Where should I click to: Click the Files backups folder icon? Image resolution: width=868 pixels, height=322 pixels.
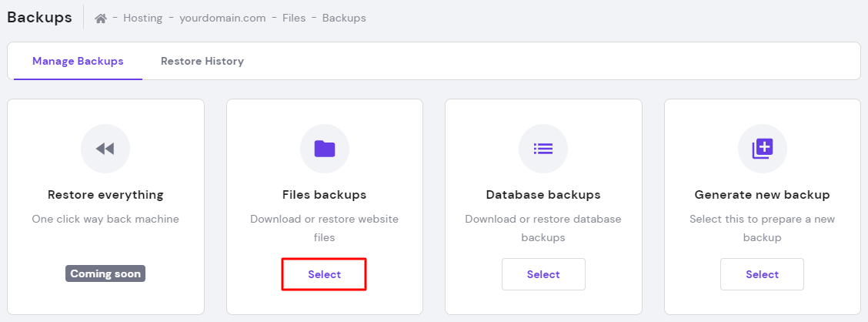325,149
